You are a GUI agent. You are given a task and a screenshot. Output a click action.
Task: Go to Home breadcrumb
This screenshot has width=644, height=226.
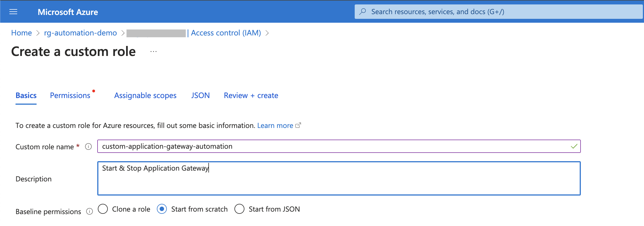click(21, 33)
